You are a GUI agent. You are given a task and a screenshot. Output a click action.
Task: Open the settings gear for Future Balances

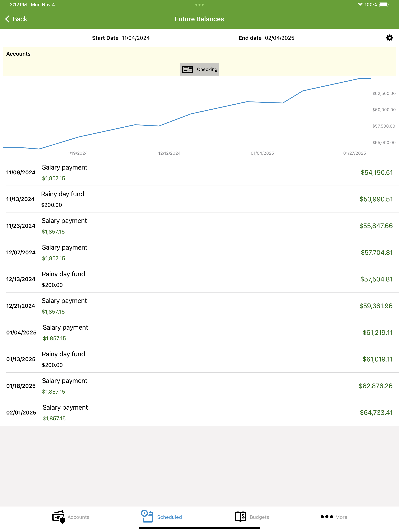pos(389,38)
